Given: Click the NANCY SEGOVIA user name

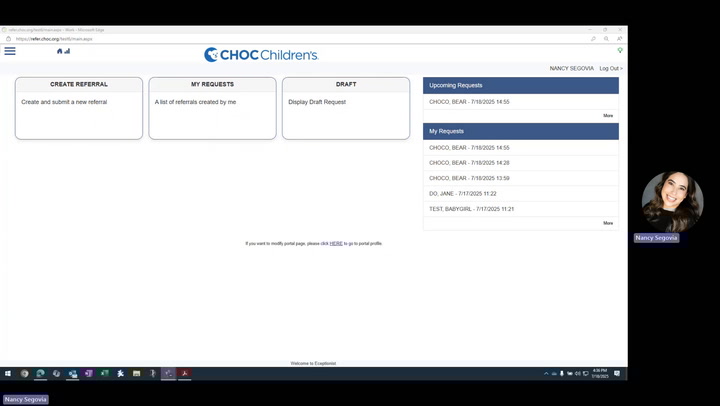Looking at the screenshot, I should [x=572, y=68].
